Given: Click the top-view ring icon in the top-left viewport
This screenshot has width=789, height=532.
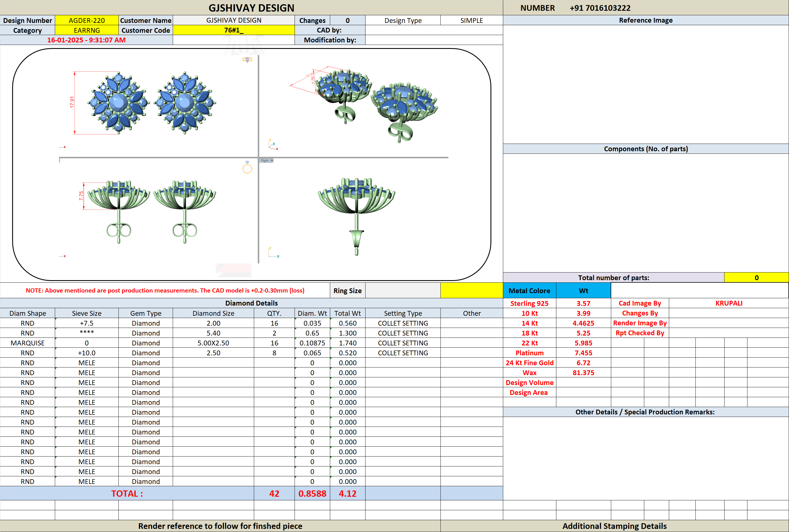Looking at the screenshot, I should click(247, 60).
